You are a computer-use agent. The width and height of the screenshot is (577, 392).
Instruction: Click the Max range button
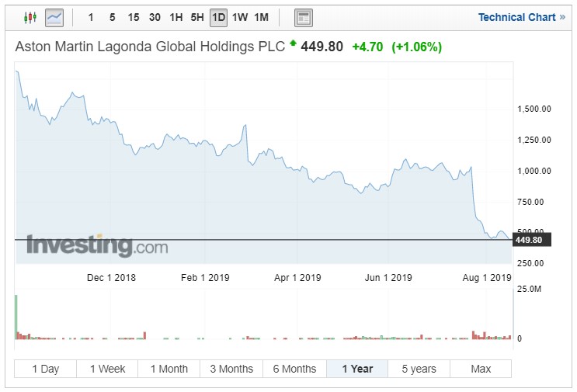pos(481,369)
